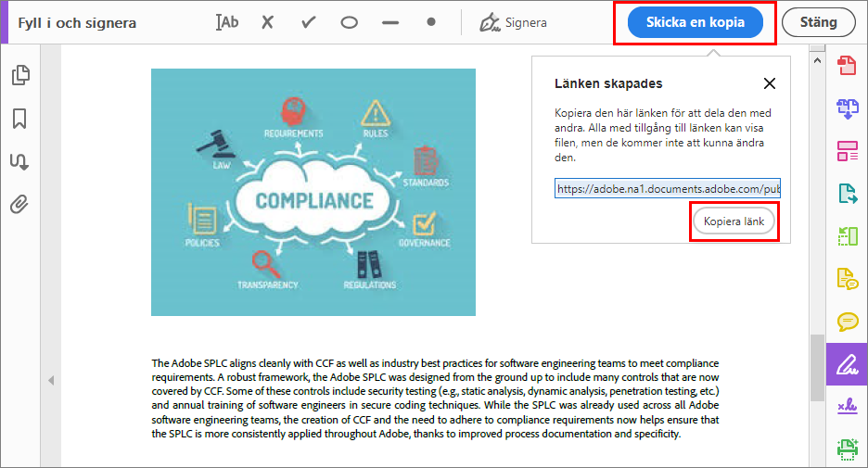The image size is (868, 468).
Task: Select the active Fill & Sign tool
Action: 847,364
